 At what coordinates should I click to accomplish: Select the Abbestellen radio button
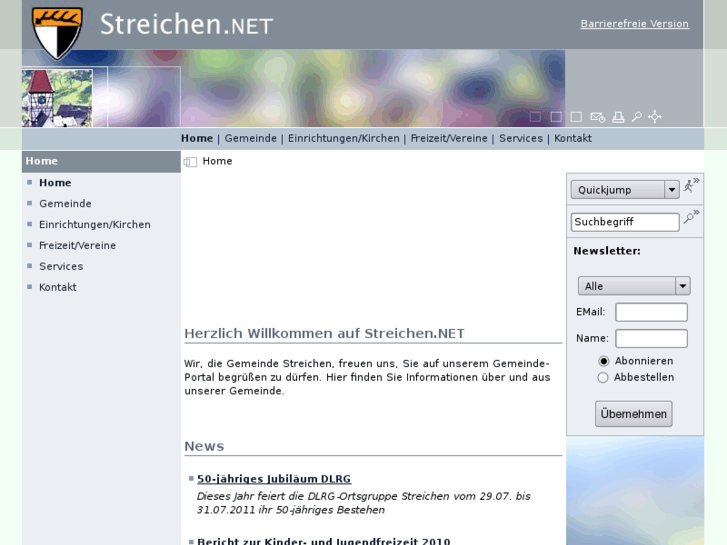pyautogui.click(x=603, y=378)
